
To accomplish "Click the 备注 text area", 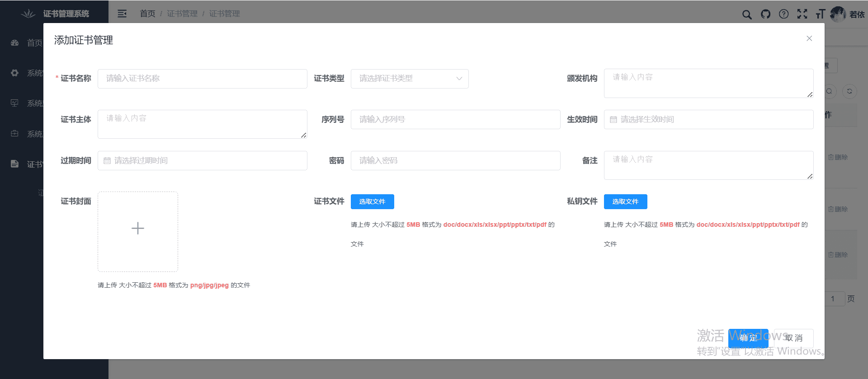I will 708,165.
